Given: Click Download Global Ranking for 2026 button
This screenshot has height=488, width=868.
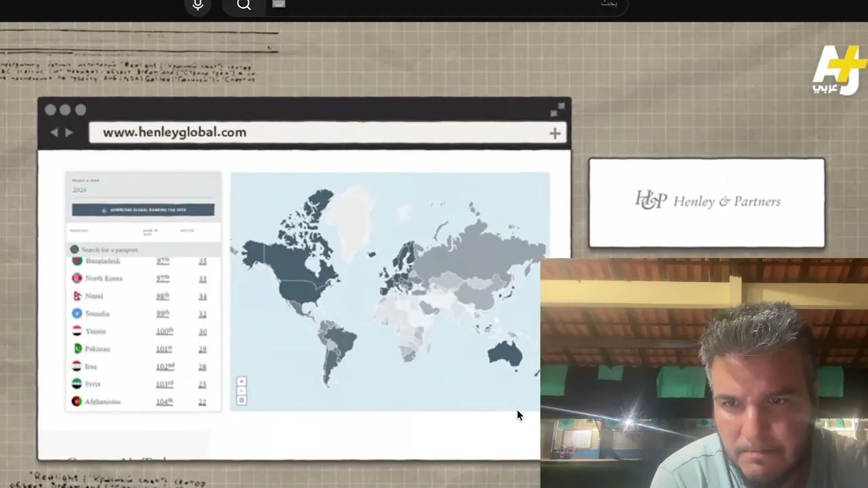Looking at the screenshot, I should coord(143,210).
